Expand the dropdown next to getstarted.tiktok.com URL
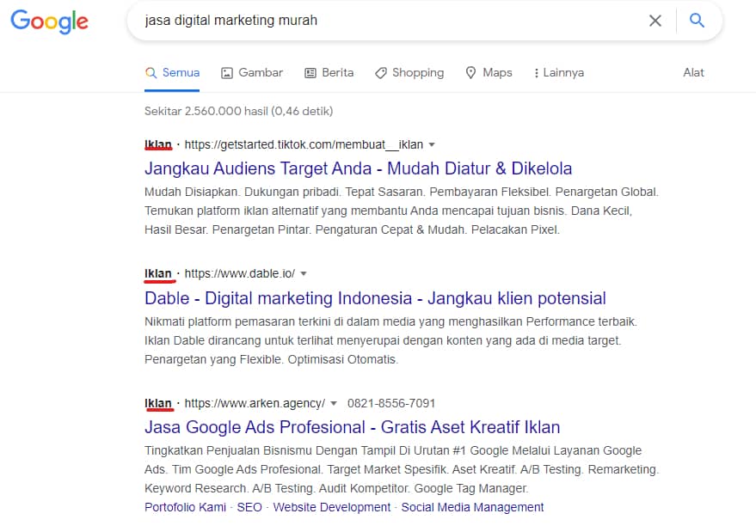Screen dimensions: 756x532 [431, 144]
